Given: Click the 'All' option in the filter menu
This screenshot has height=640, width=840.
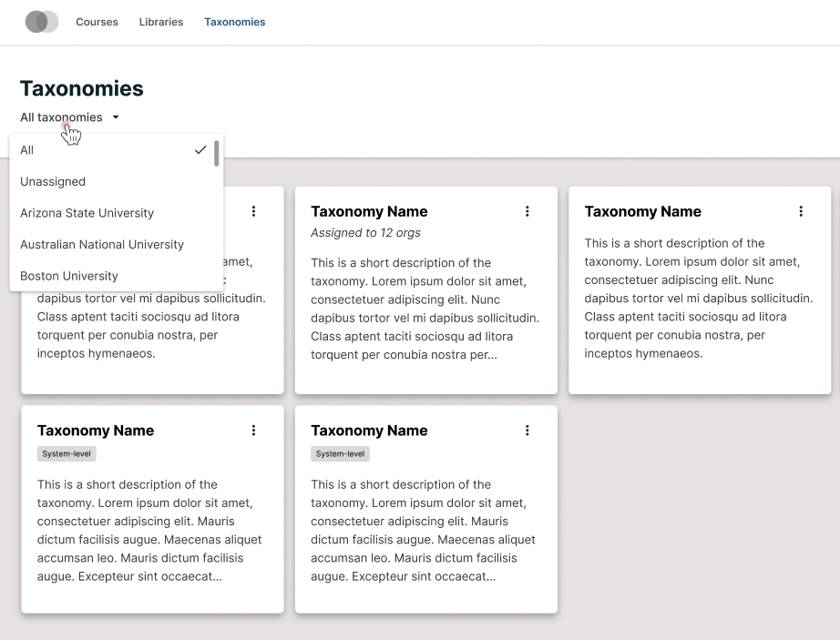Looking at the screenshot, I should pos(26,149).
